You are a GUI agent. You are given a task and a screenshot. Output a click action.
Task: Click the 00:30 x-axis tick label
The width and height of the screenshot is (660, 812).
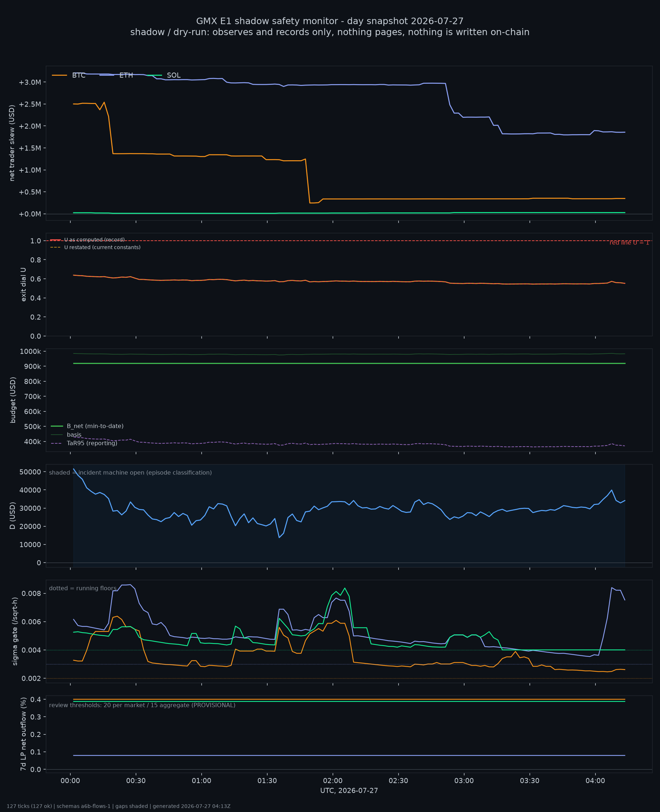tap(136, 781)
